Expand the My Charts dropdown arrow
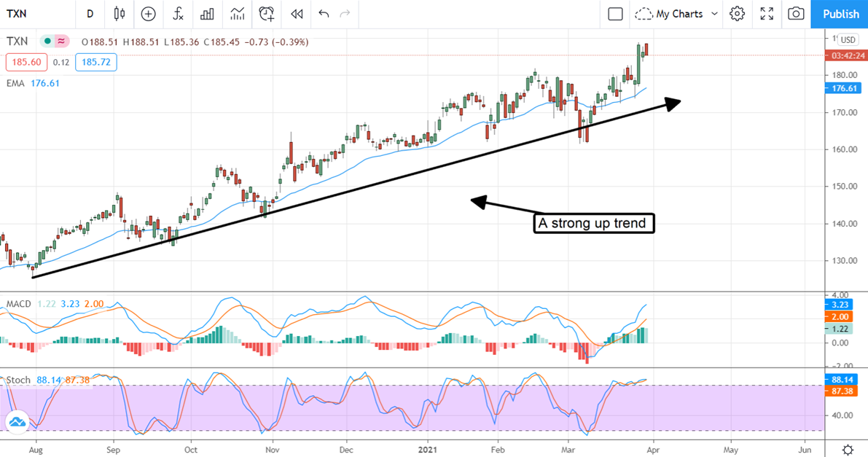 coord(714,14)
